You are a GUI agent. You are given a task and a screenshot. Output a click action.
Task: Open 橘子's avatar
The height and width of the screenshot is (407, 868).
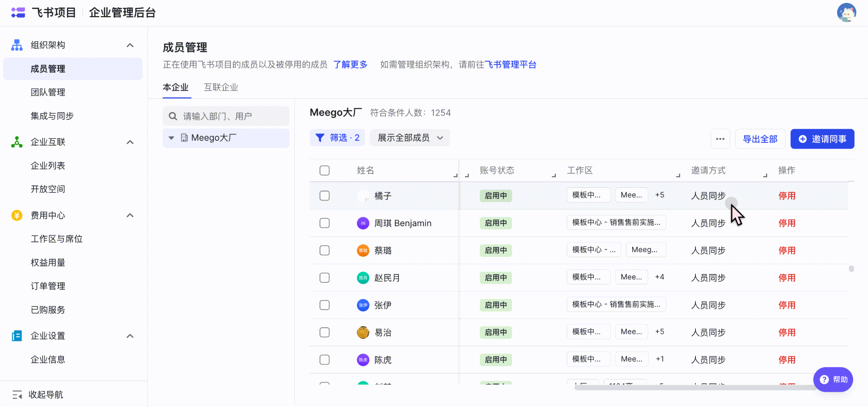363,196
